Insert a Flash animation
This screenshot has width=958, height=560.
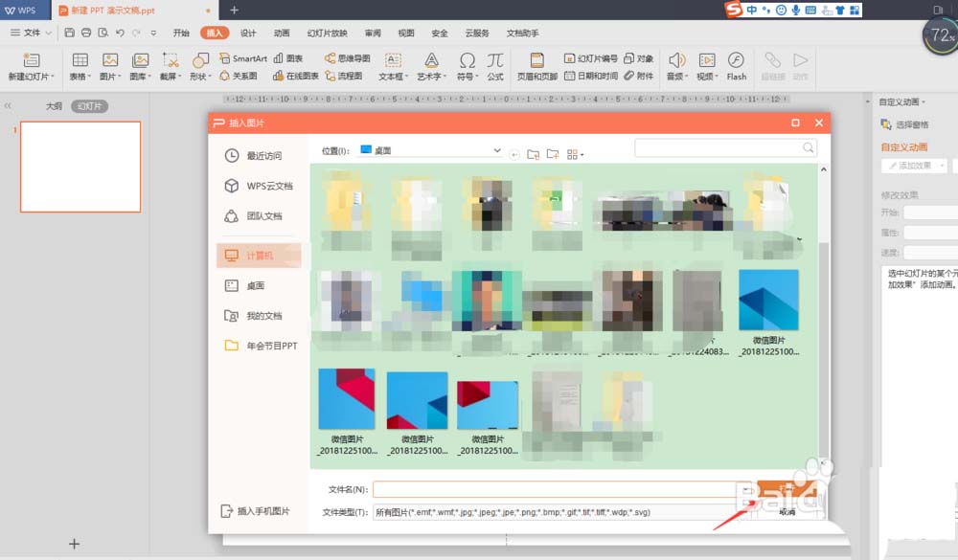[736, 67]
